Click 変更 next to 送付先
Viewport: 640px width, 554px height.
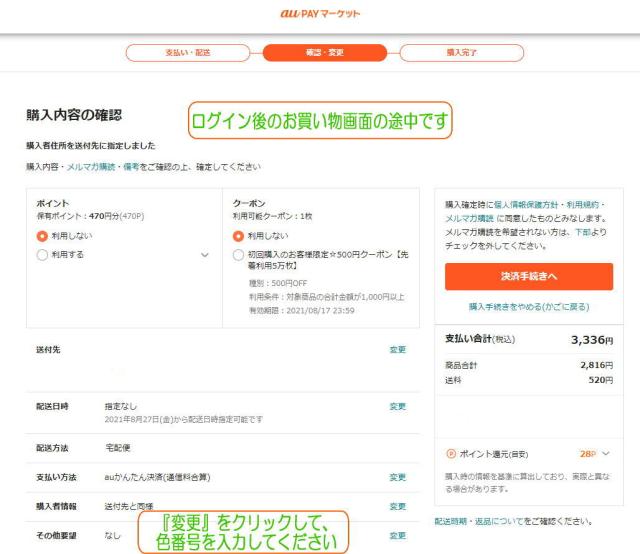398,349
